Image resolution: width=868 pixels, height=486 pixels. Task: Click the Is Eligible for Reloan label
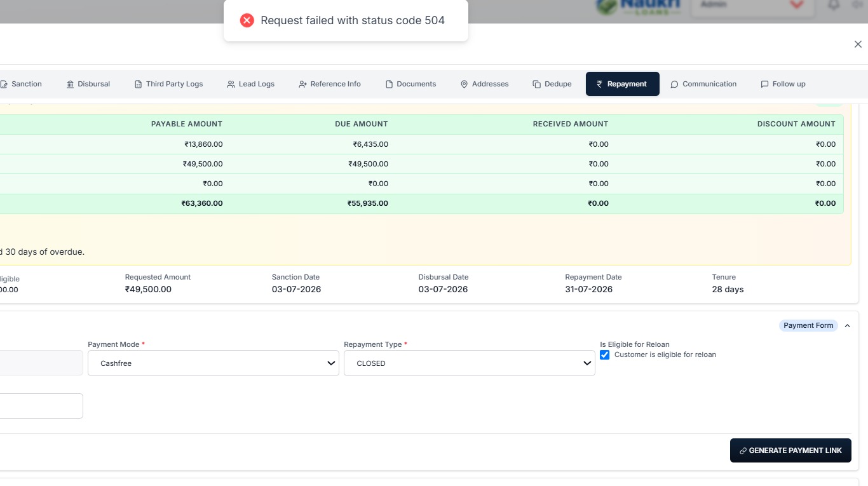635,344
